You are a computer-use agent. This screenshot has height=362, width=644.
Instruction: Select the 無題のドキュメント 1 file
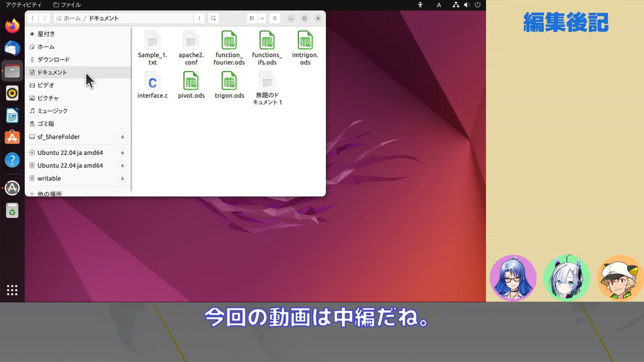pos(267,88)
